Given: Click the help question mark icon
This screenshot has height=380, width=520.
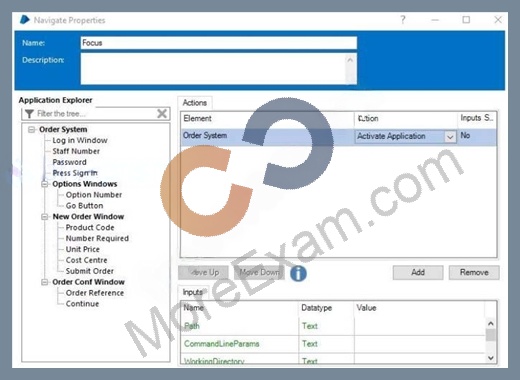Looking at the screenshot, I should [403, 20].
